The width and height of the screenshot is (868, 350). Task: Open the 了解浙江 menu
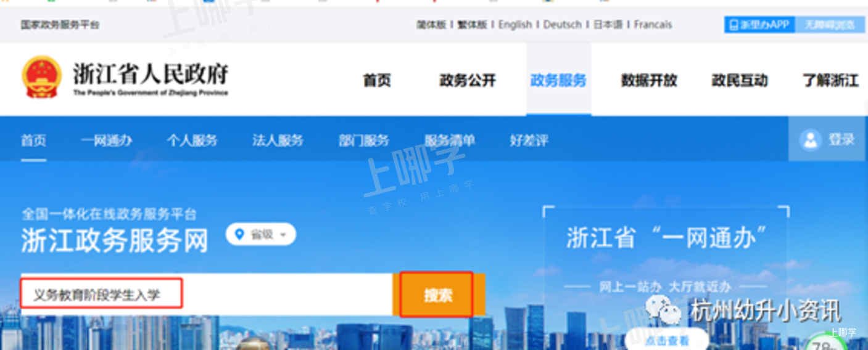point(830,80)
